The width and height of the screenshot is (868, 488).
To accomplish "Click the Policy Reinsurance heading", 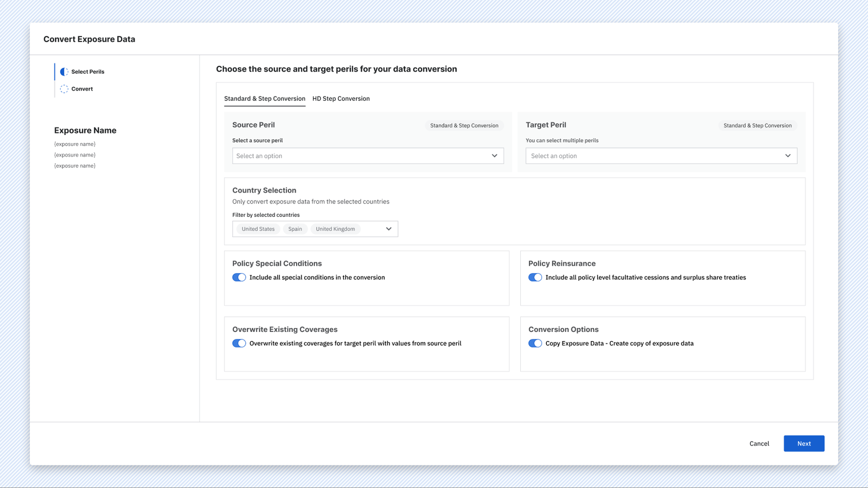I will click(562, 264).
